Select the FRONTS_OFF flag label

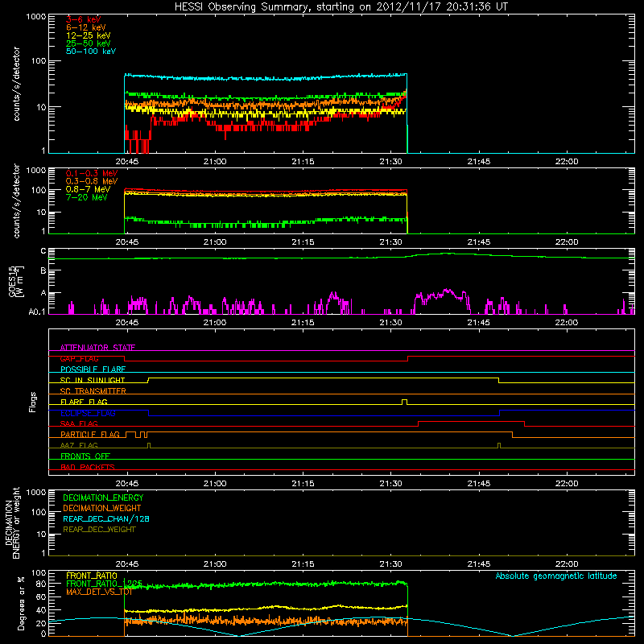[85, 456]
